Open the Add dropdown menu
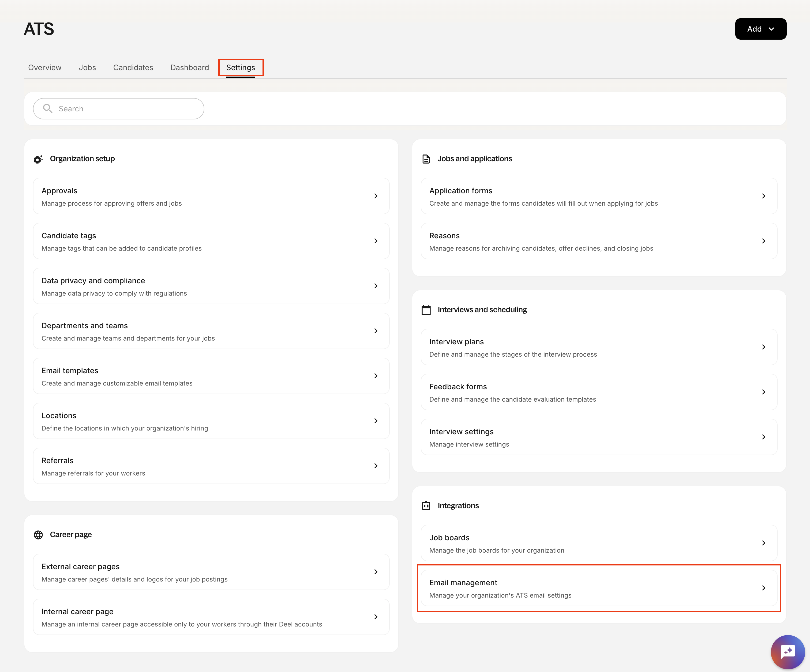Image resolution: width=810 pixels, height=672 pixels. pyautogui.click(x=760, y=29)
